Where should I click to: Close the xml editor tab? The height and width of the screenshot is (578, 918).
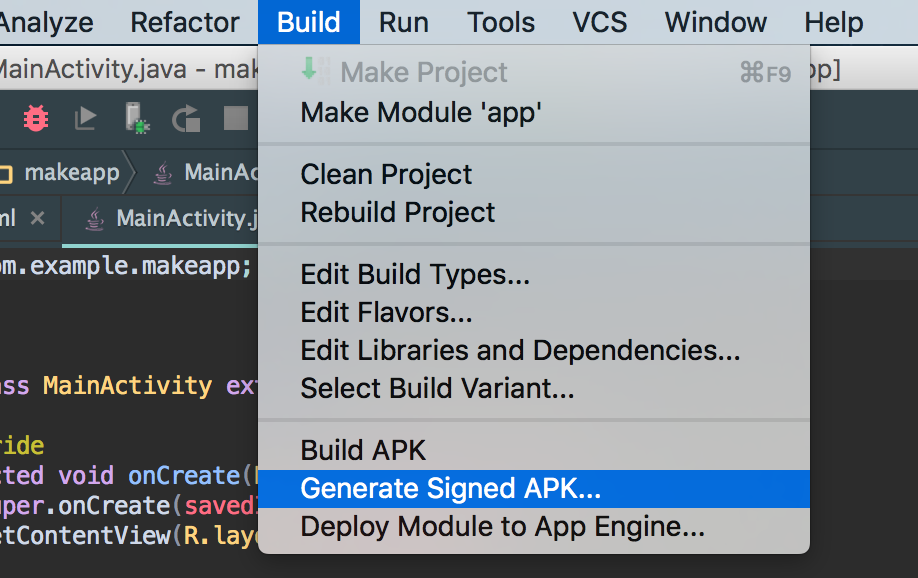[37, 218]
